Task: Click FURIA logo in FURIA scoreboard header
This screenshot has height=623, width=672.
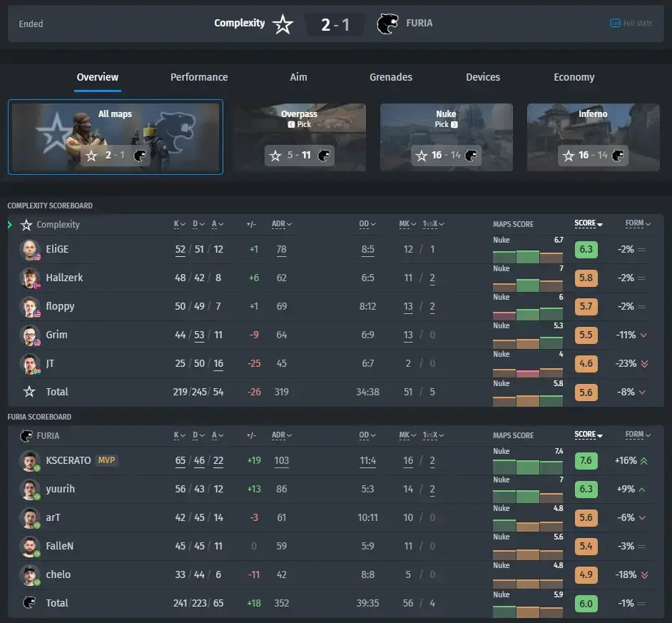Action: tap(26, 436)
